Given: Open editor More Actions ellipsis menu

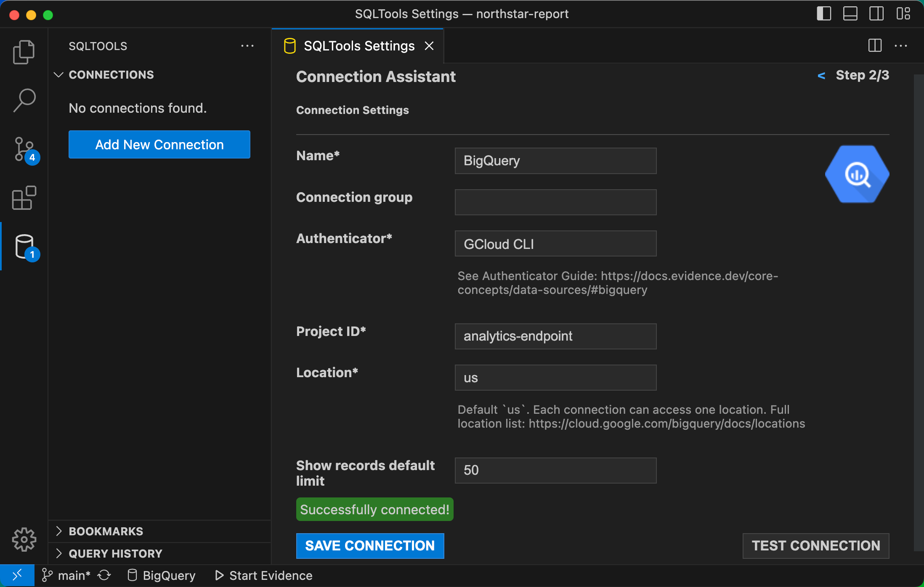Looking at the screenshot, I should [901, 45].
